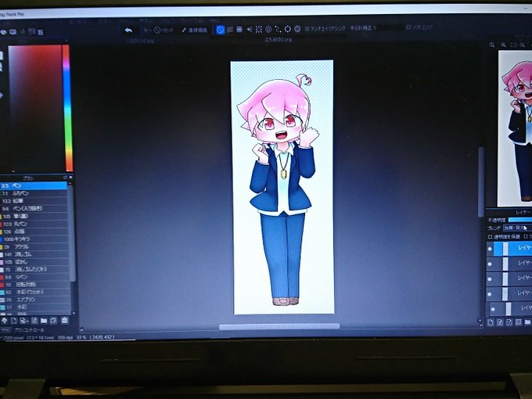The height and width of the screenshot is (399, 532).
Task: Click the brush list scrollbar
Action: [73, 233]
